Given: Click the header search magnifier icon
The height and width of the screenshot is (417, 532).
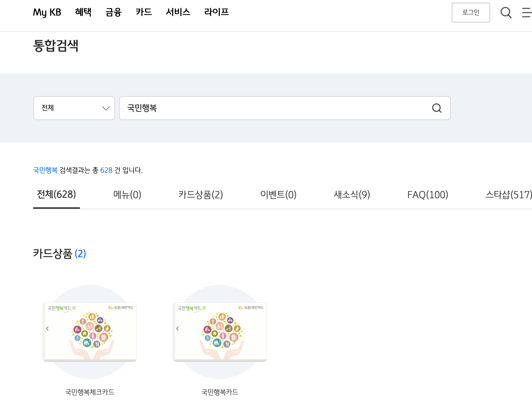Looking at the screenshot, I should (x=506, y=12).
